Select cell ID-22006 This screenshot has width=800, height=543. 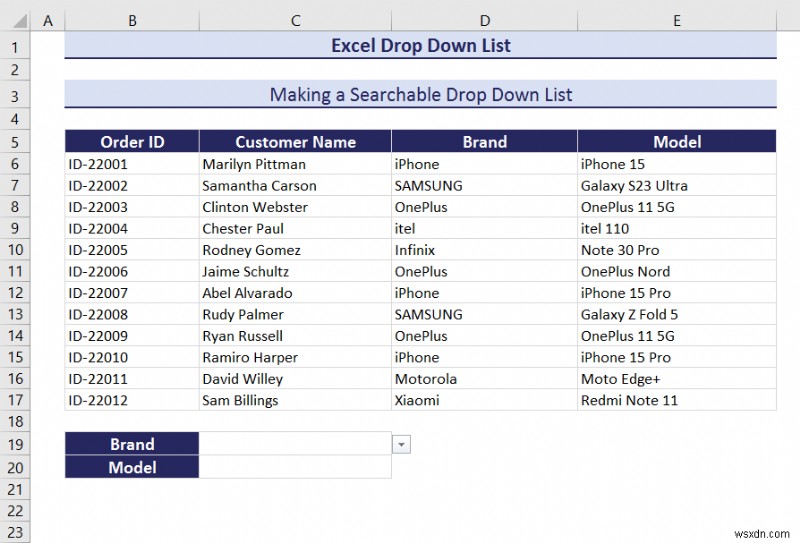pos(132,271)
